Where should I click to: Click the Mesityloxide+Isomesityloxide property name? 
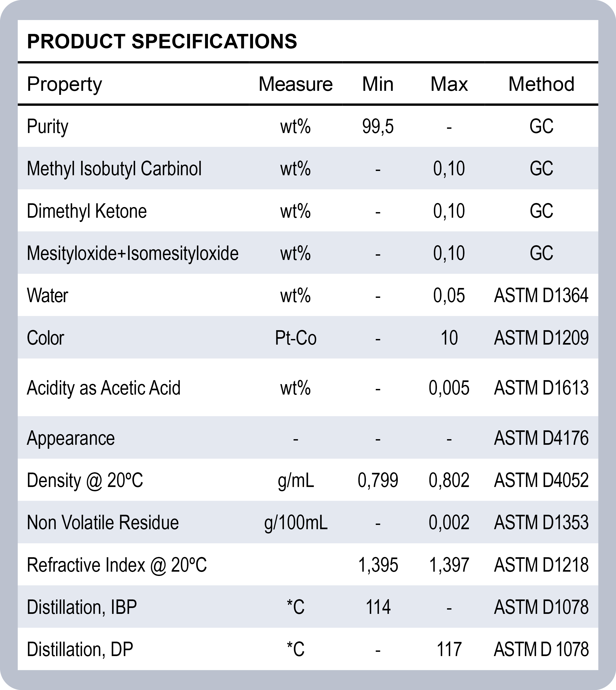click(x=132, y=253)
